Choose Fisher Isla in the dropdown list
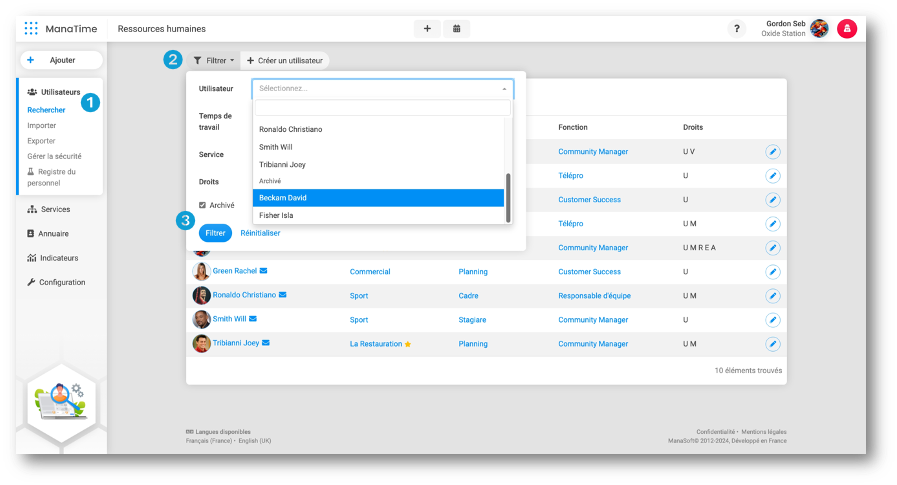The width and height of the screenshot is (897, 485). (x=378, y=215)
